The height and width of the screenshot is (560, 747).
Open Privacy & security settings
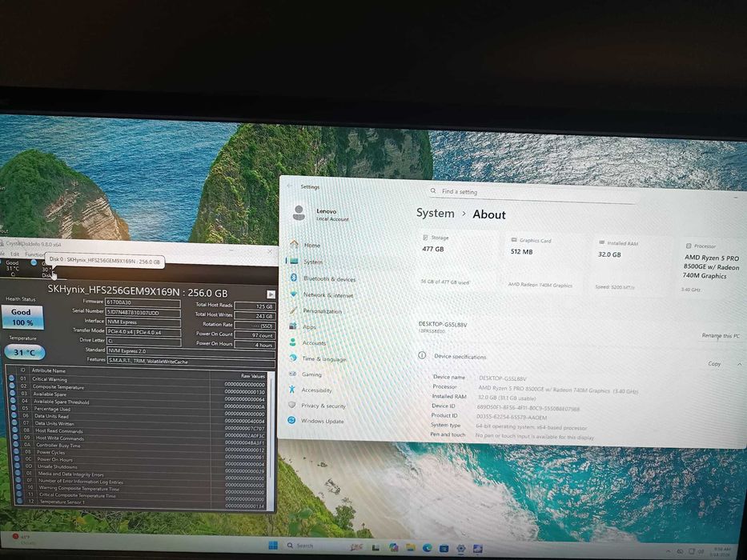coord(317,406)
